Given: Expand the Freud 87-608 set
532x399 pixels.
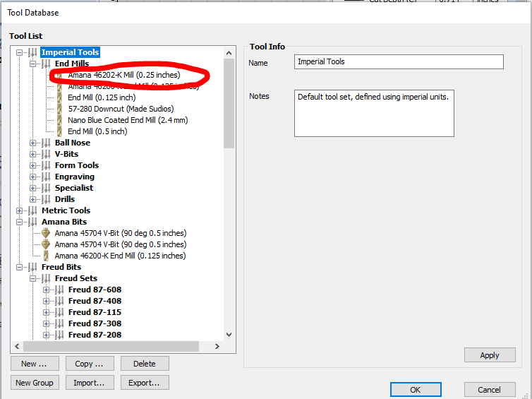Looking at the screenshot, I should (46, 290).
